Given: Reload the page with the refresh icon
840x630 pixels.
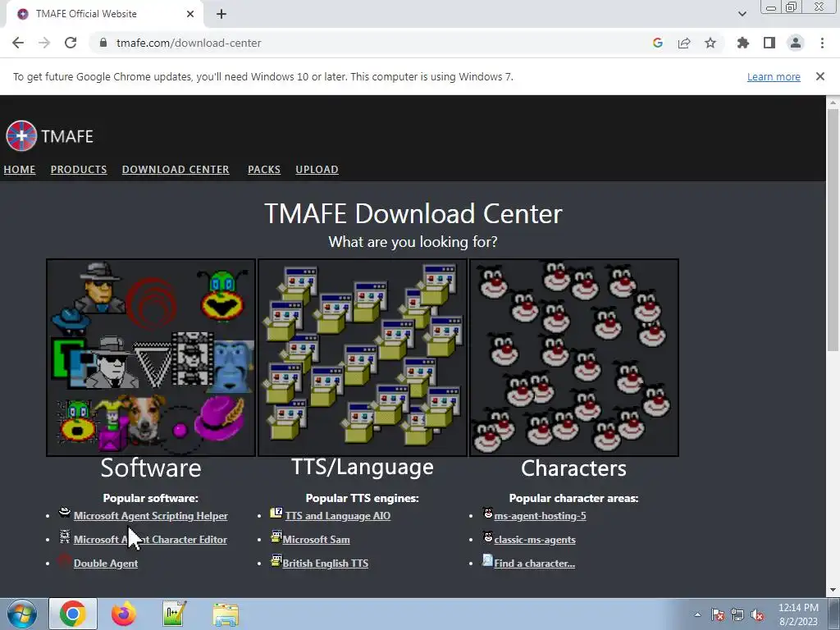Looking at the screenshot, I should [71, 43].
